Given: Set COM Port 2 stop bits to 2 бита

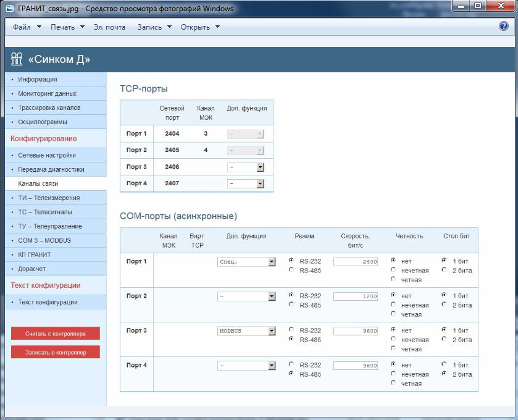Looking at the screenshot, I should tap(445, 305).
